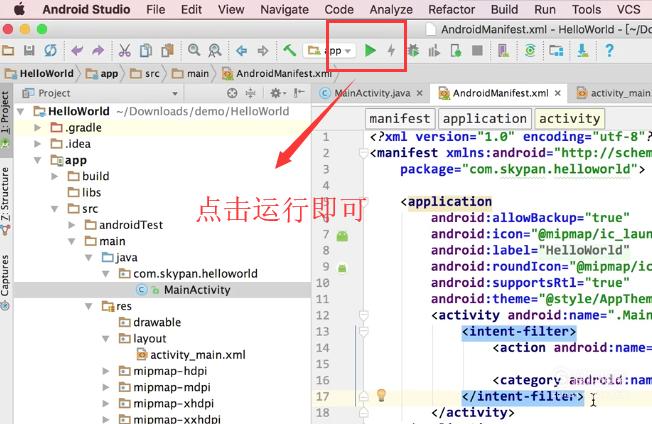Open the Refactor menu
Image resolution: width=652 pixels, height=424 pixels.
click(452, 9)
